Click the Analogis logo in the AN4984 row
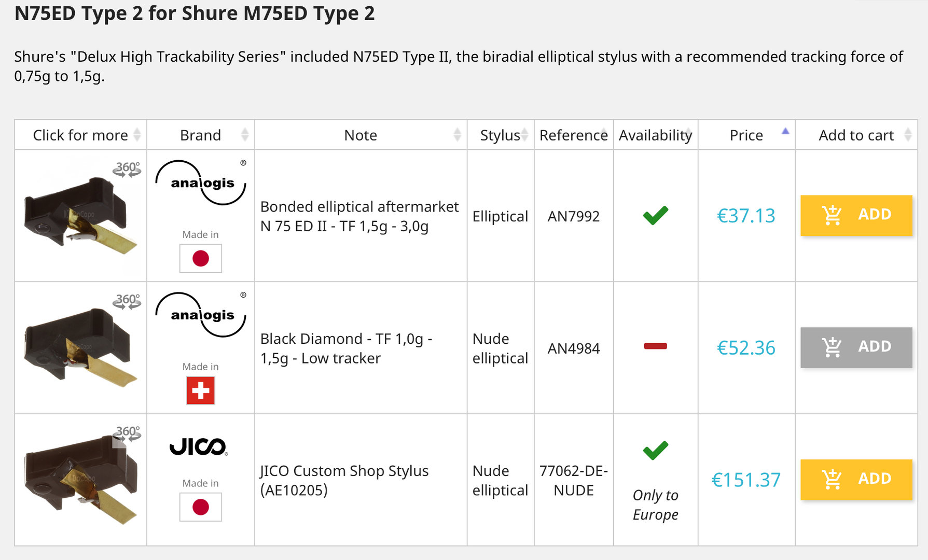Screen dimensions: 928x560 [201, 315]
